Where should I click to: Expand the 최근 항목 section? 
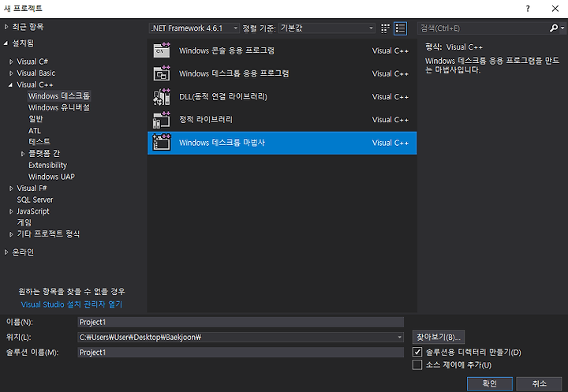(x=6, y=27)
